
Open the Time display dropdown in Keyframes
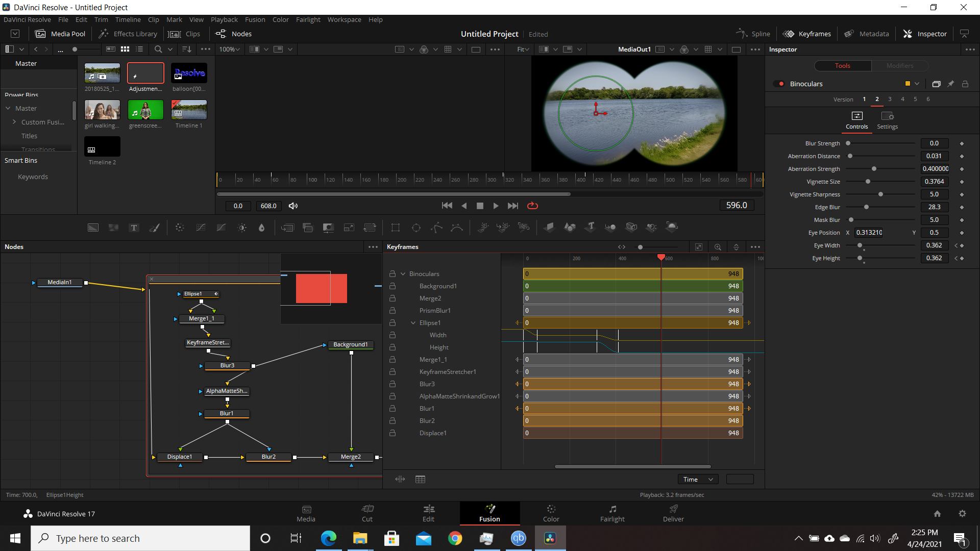pos(698,480)
